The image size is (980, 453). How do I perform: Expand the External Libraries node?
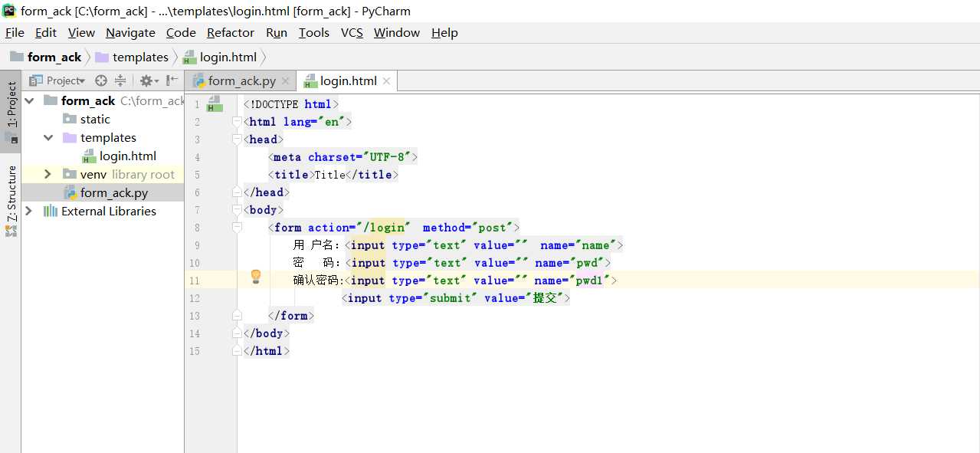(x=29, y=211)
